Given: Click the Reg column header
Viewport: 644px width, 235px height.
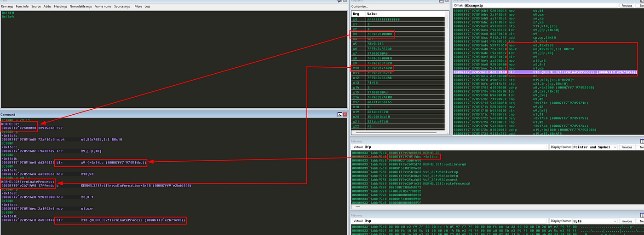Looking at the screenshot, I should click(x=358, y=14).
